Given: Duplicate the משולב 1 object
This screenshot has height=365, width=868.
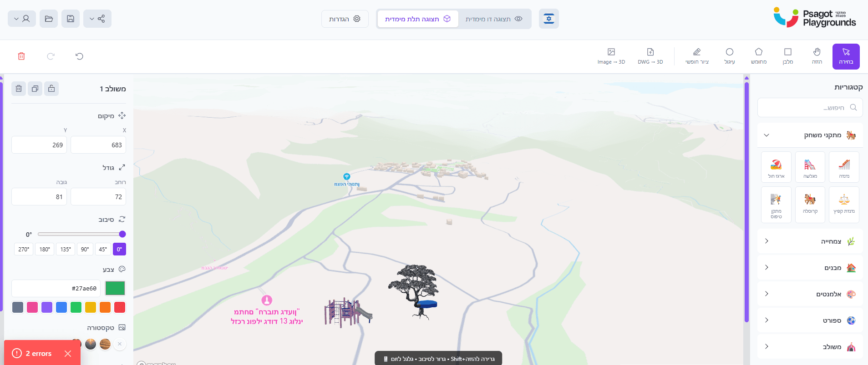Looking at the screenshot, I should pyautogui.click(x=35, y=89).
